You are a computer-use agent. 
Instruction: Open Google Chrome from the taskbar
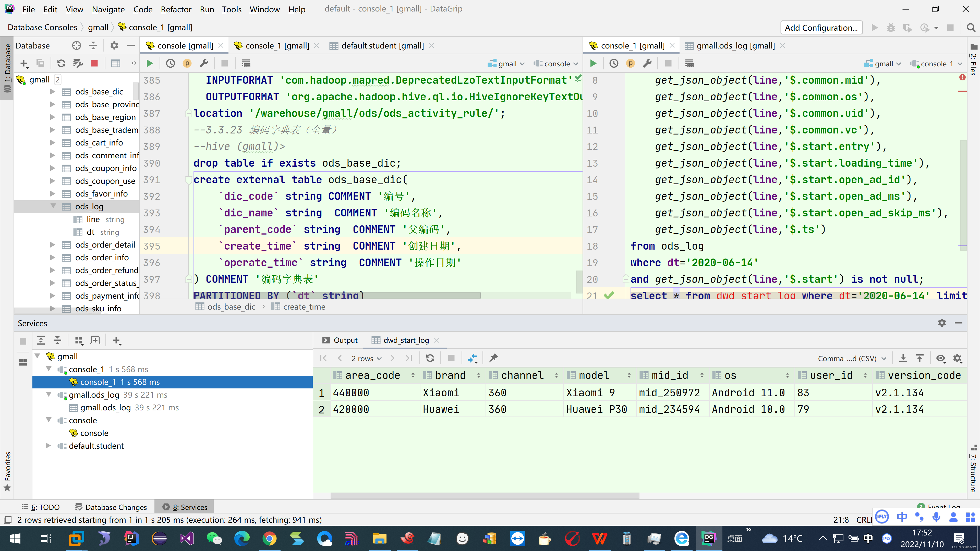(269, 538)
